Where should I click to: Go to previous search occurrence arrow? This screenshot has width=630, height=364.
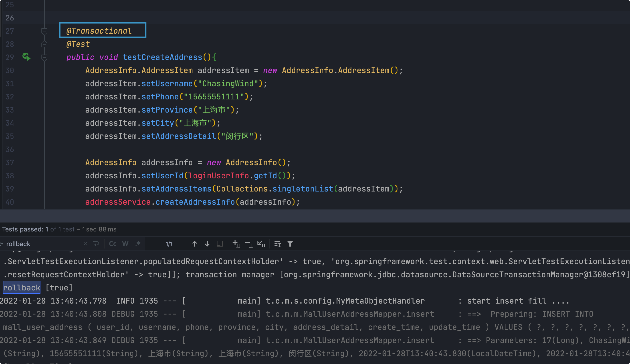tap(195, 244)
